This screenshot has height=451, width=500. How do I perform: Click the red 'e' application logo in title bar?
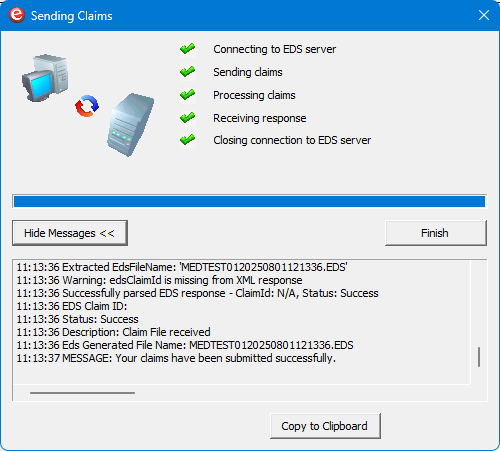point(17,15)
